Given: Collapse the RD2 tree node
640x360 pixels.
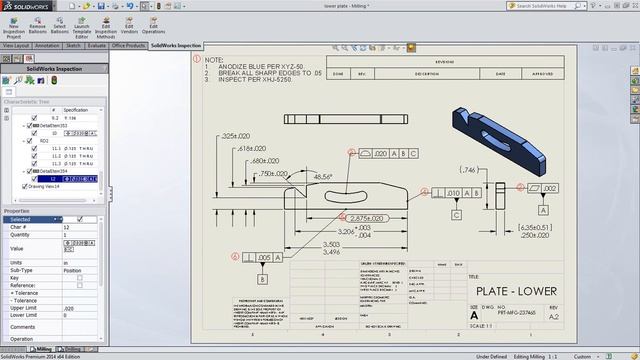Looking at the screenshot, I should (24, 141).
